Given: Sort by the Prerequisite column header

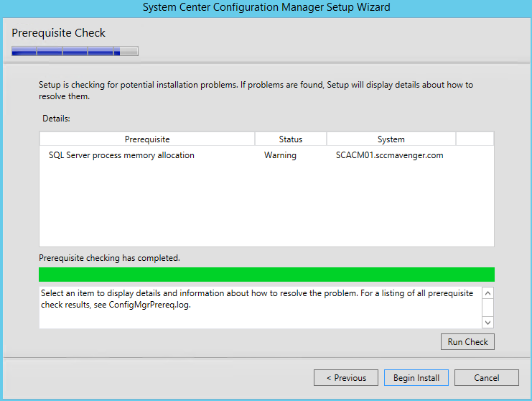Looking at the screenshot, I should pos(147,139).
